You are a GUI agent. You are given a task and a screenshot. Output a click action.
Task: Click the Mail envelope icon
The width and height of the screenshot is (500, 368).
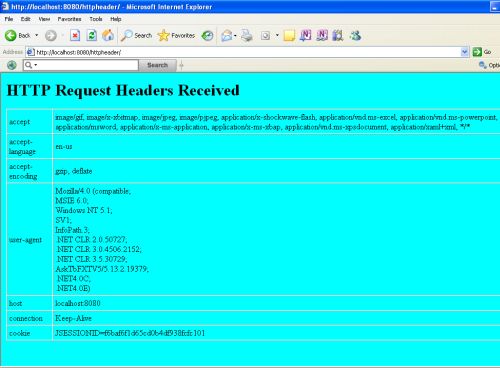coord(227,35)
